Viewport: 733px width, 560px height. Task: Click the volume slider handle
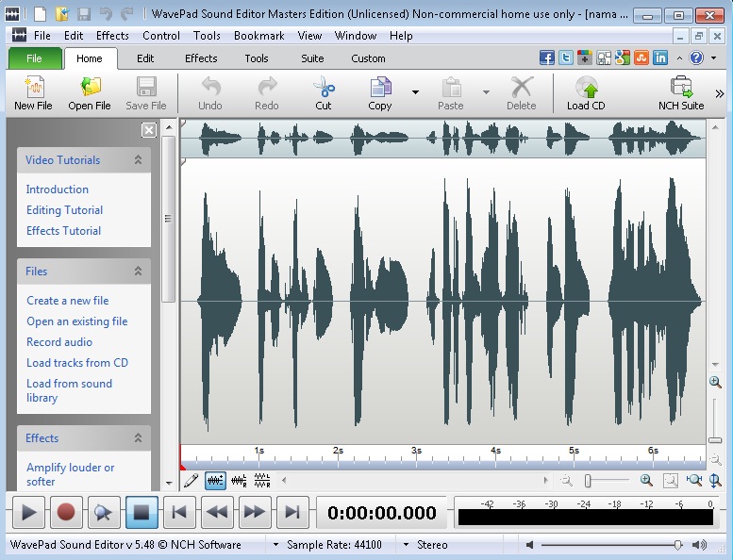click(678, 545)
